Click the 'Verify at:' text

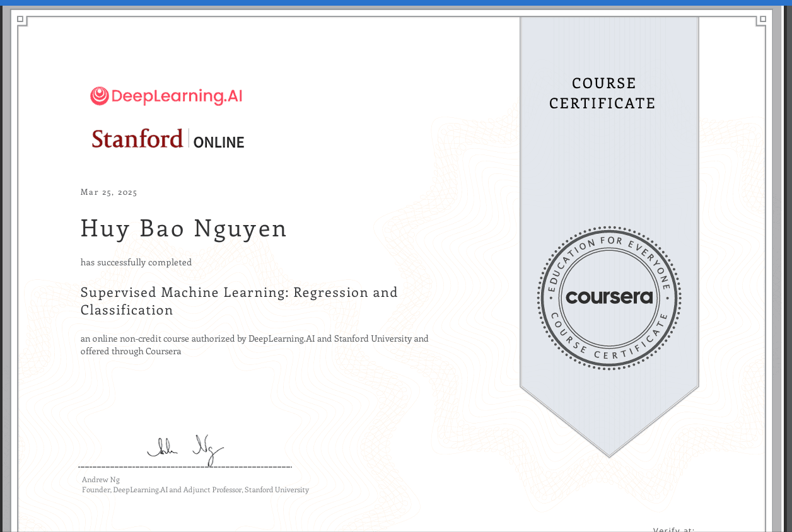pyautogui.click(x=673, y=529)
